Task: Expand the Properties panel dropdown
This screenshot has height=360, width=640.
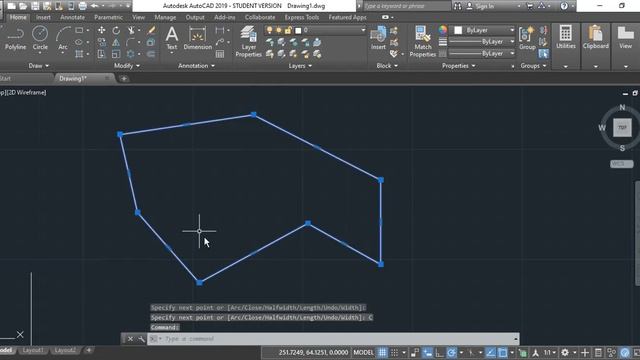Action: pyautogui.click(x=458, y=66)
